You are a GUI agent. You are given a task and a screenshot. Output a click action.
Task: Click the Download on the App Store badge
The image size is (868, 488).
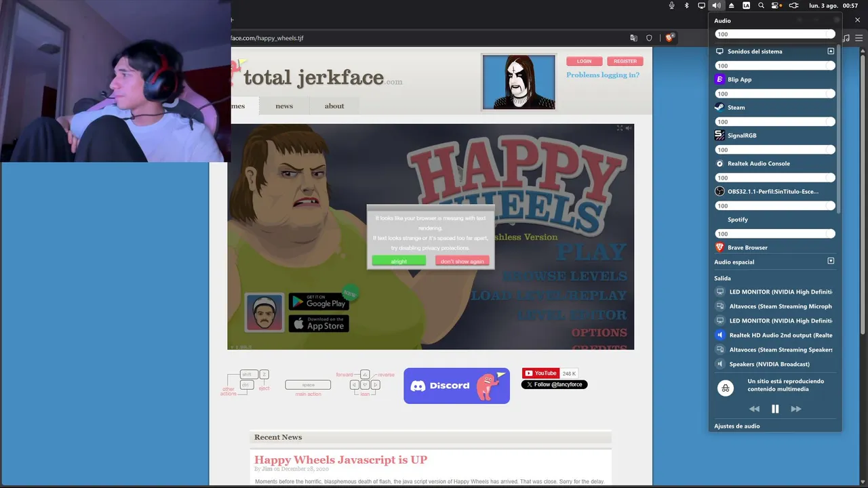click(319, 323)
